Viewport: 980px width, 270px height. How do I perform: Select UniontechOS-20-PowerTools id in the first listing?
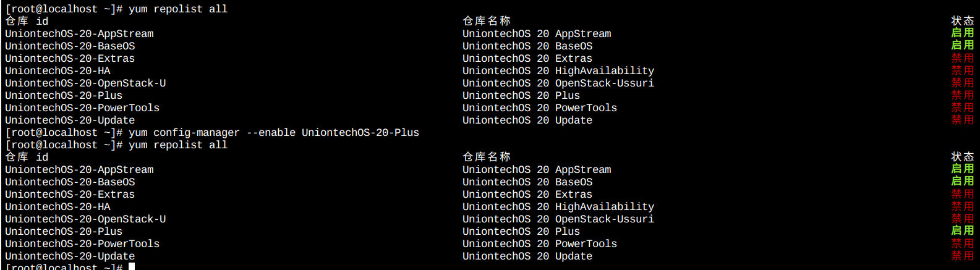(82, 108)
